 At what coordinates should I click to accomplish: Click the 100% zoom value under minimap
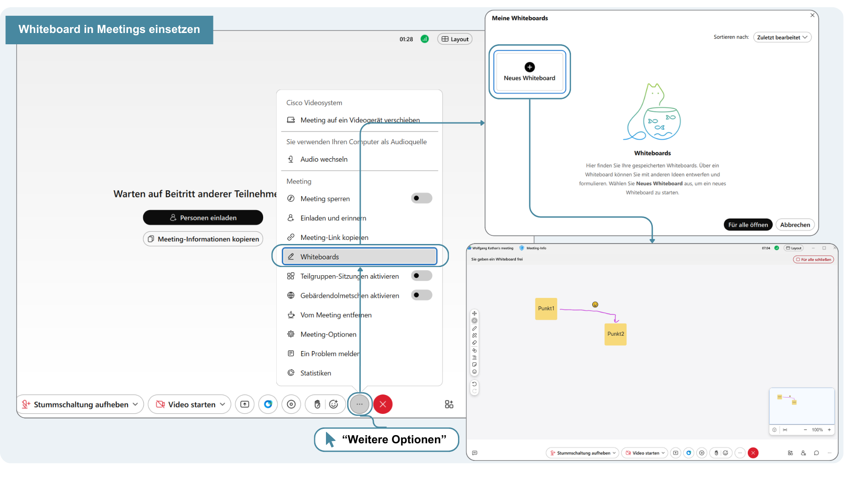817,430
